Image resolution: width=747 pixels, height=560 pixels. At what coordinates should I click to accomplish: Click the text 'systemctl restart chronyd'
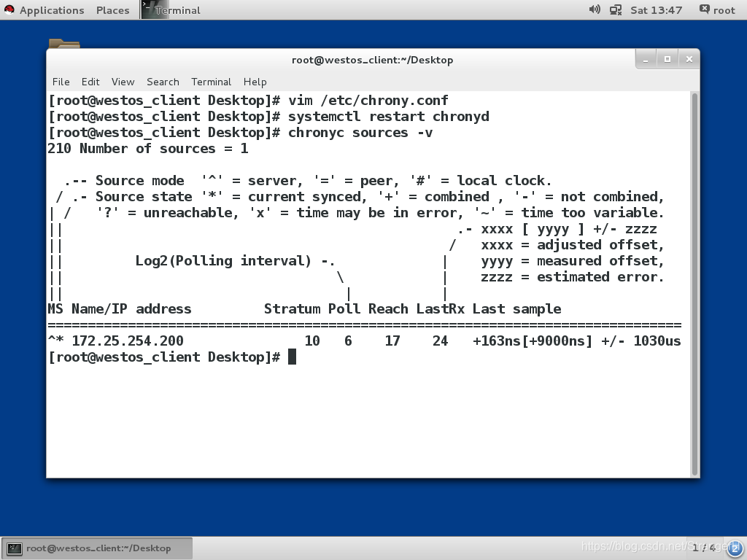[389, 117]
